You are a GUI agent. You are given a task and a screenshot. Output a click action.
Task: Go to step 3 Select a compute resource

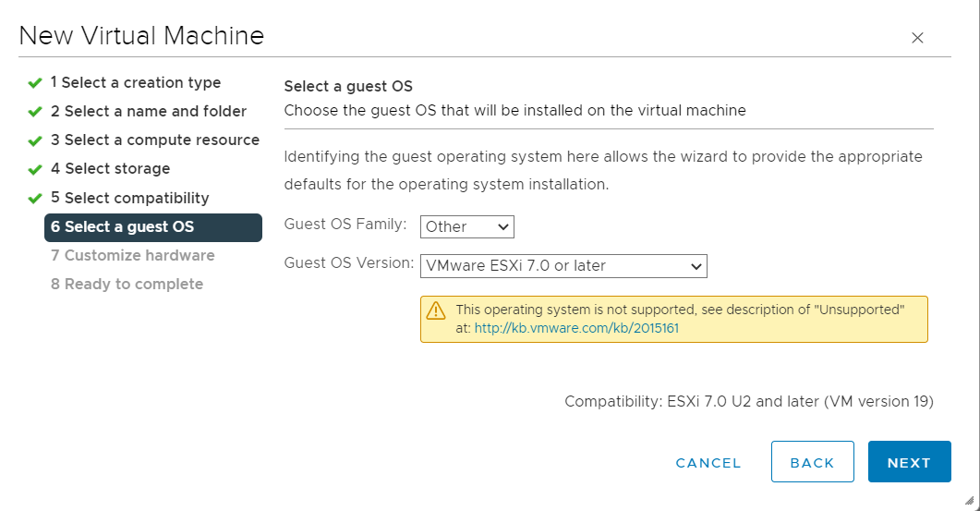155,140
